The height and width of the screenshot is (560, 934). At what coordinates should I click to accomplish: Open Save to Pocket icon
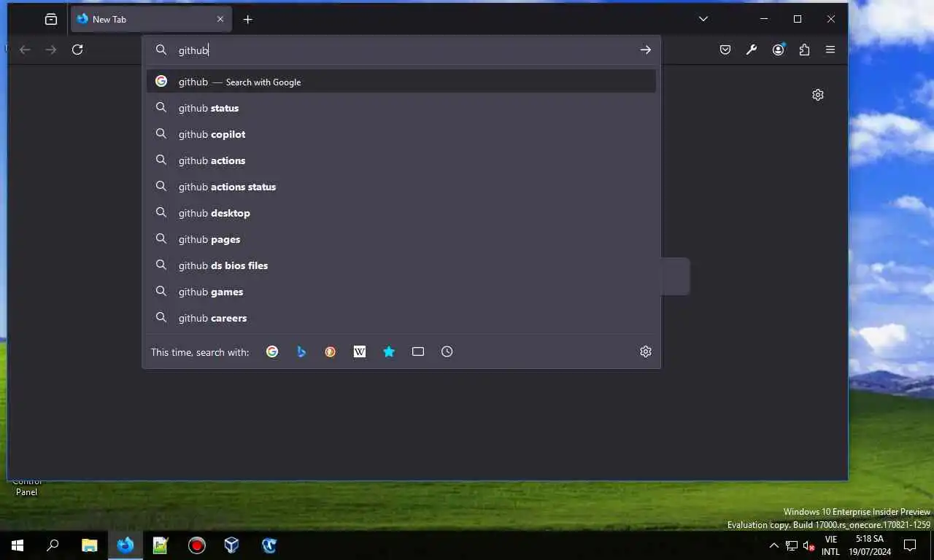725,50
